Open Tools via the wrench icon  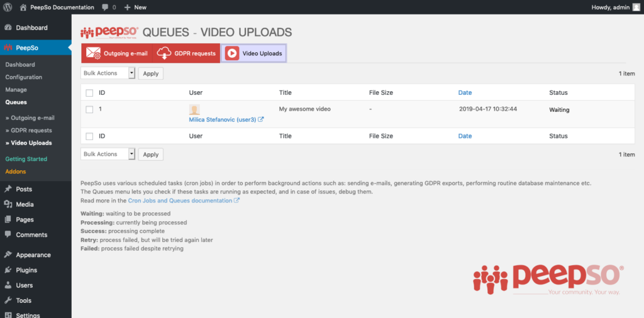(x=8, y=300)
